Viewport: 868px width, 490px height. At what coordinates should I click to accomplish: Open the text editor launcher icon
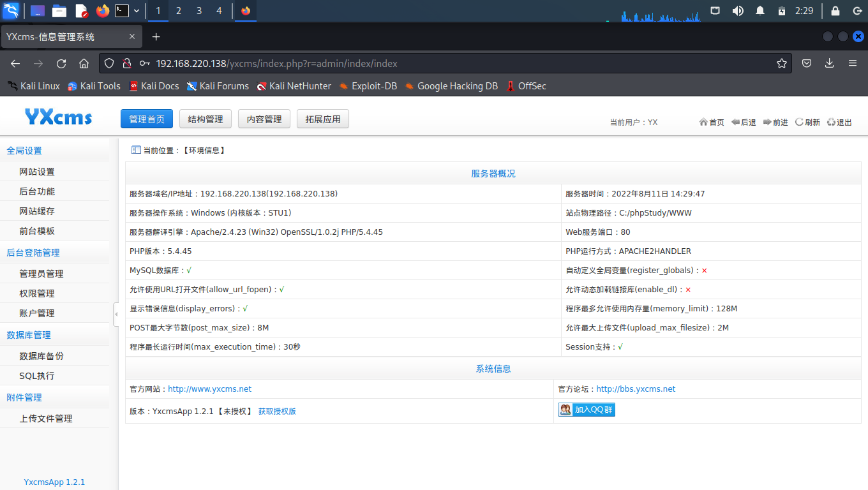(x=81, y=11)
